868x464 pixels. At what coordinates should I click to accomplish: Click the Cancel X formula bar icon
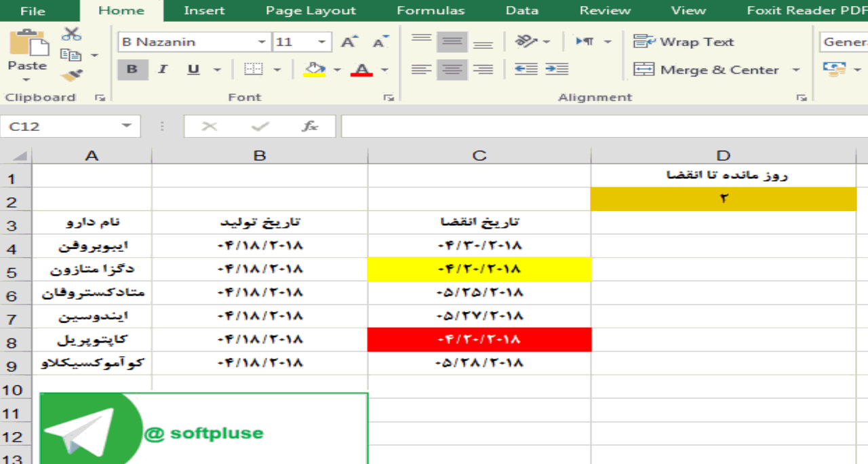point(209,126)
